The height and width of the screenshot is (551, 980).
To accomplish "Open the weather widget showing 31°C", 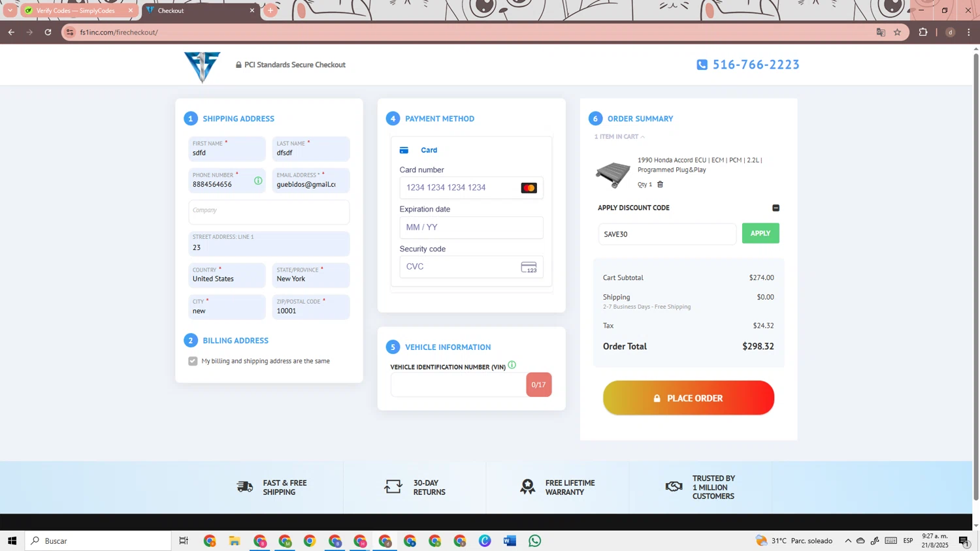I will 794,541.
